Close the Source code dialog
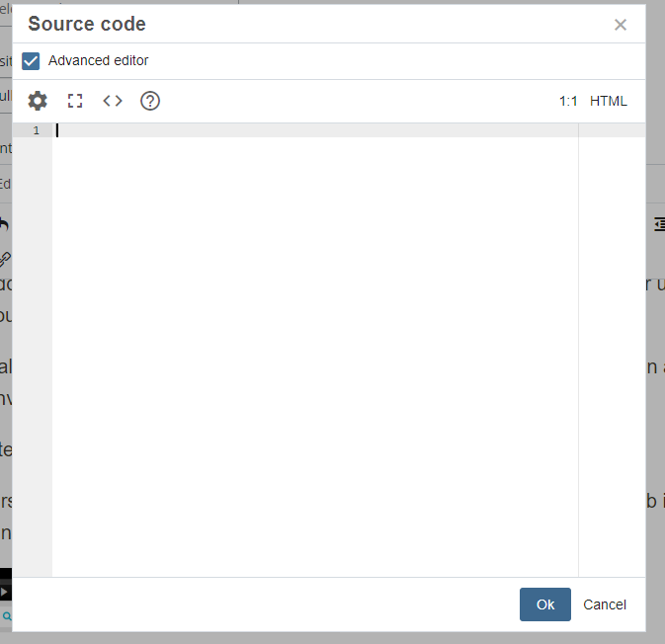The width and height of the screenshot is (665, 644). click(621, 25)
